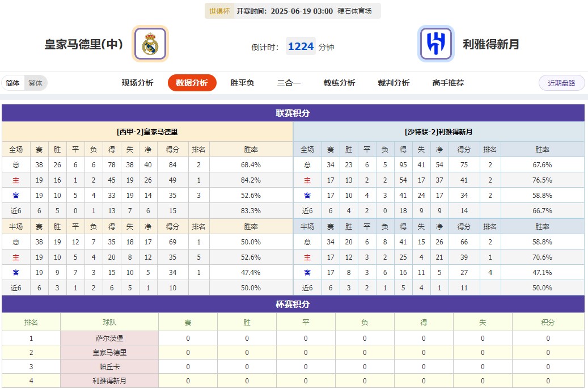Screen dimensions: 588x389
Task: Click the 联赛积分 section header
Action: (294, 113)
